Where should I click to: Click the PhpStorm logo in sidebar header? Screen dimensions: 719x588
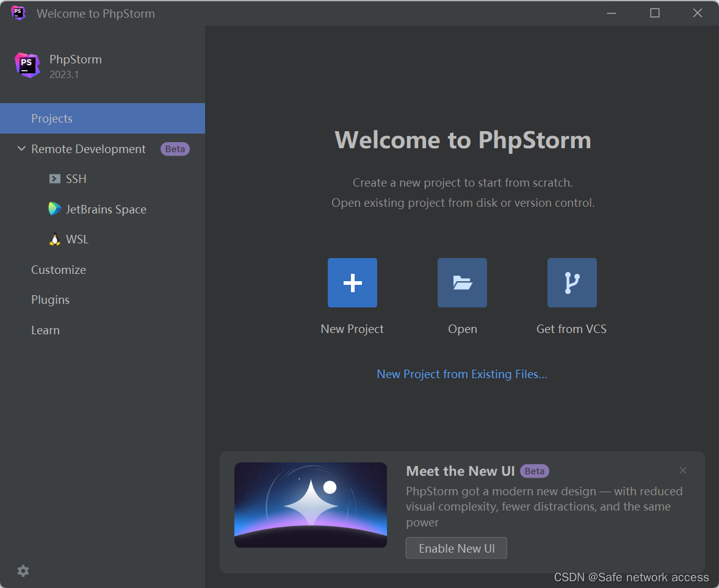click(27, 65)
